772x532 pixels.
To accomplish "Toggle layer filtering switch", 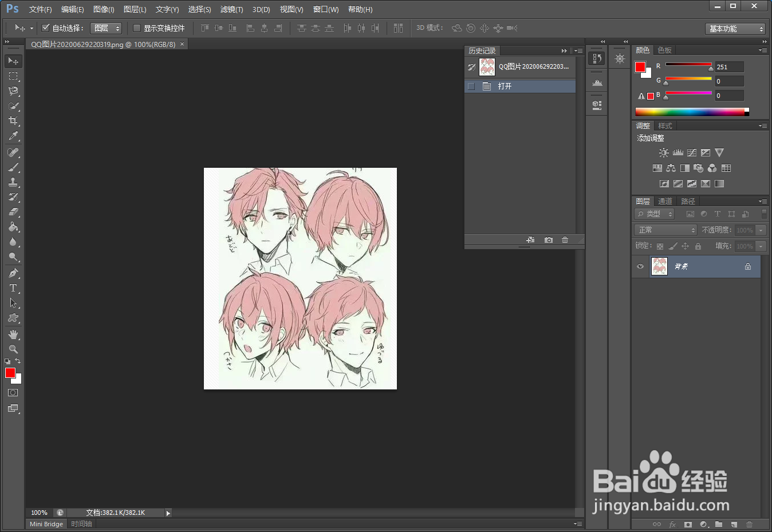I will [764, 214].
